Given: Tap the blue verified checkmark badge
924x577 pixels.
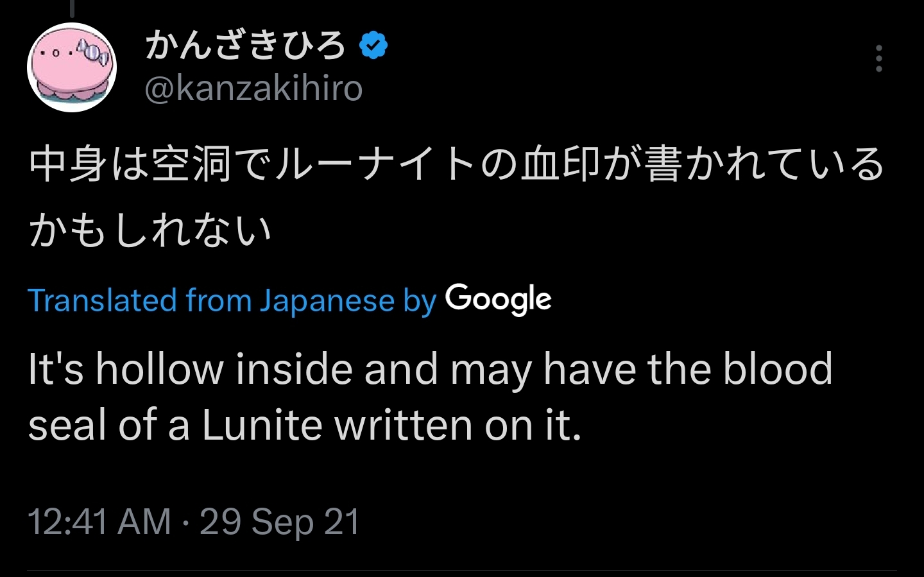Looking at the screenshot, I should click(373, 46).
